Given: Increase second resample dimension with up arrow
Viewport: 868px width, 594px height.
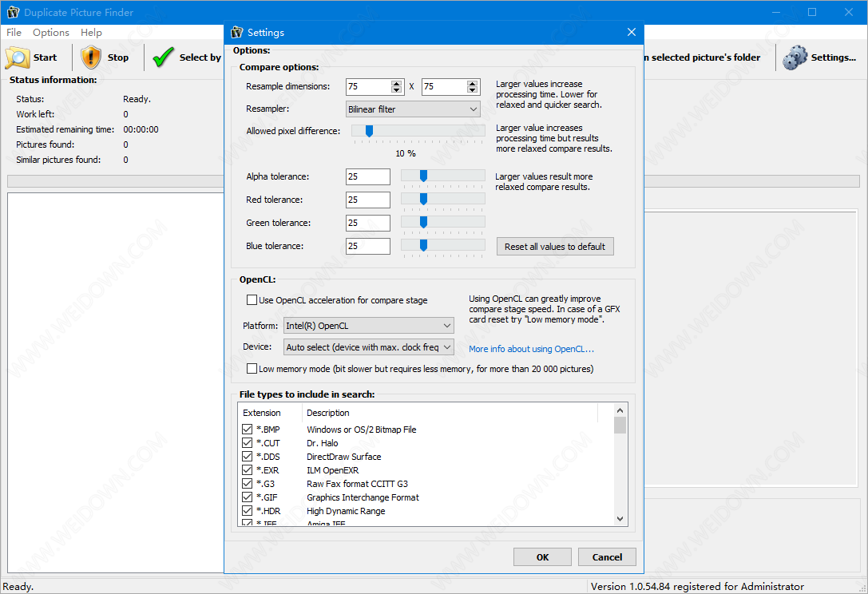Looking at the screenshot, I should coord(472,84).
